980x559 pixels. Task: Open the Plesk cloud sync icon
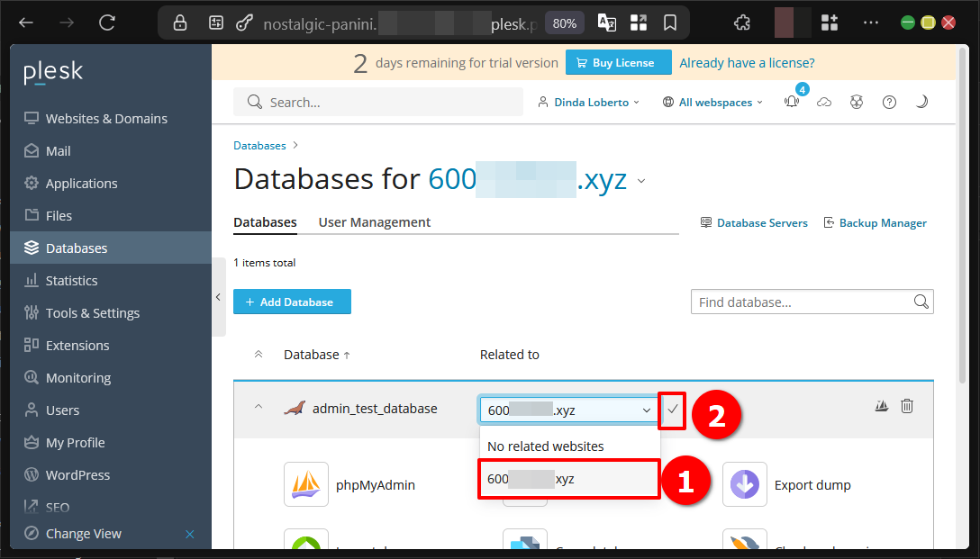[x=824, y=102]
